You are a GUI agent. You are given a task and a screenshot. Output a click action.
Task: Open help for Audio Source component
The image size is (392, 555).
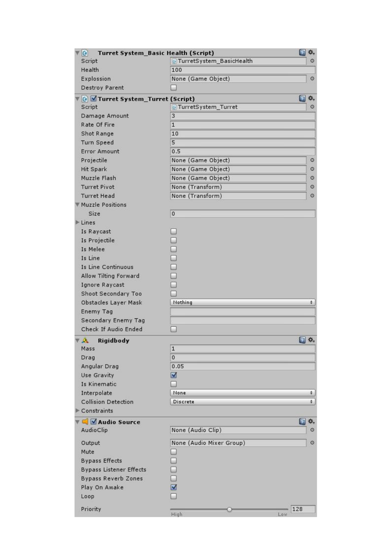coord(302,421)
